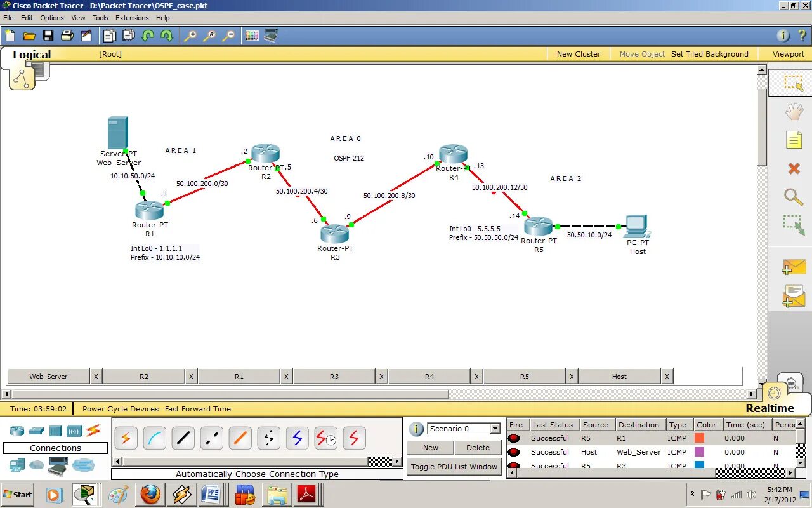Open Start menu on taskbar
Image resolution: width=812 pixels, height=508 pixels.
[18, 494]
